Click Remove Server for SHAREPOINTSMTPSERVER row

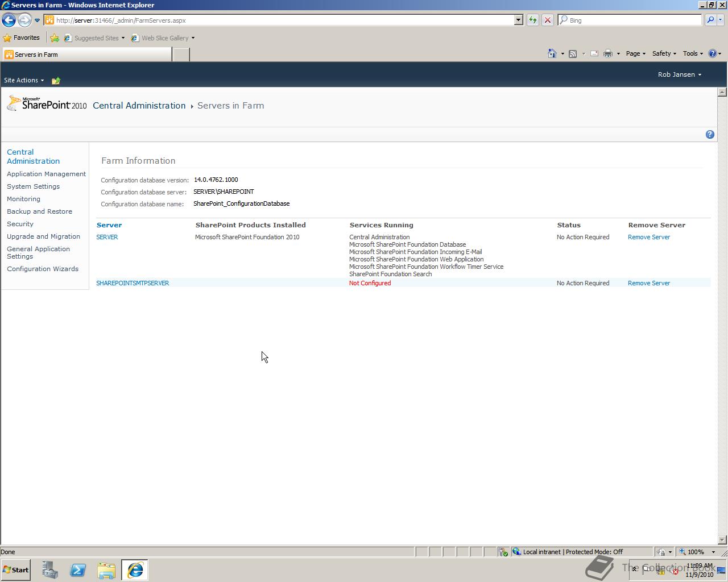[x=649, y=283]
